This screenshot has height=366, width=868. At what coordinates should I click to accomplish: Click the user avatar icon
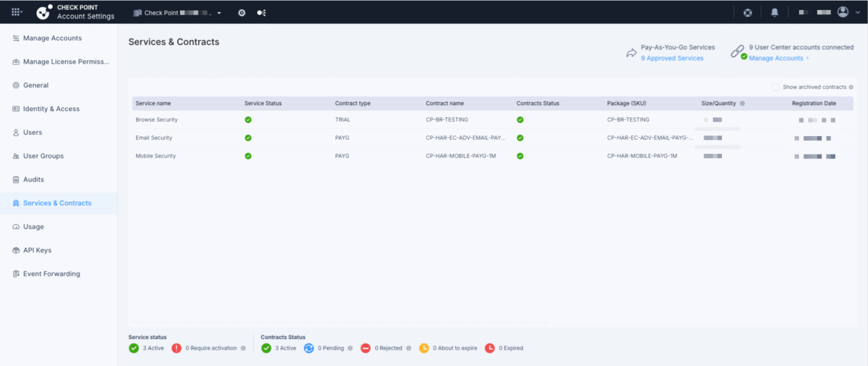[843, 12]
